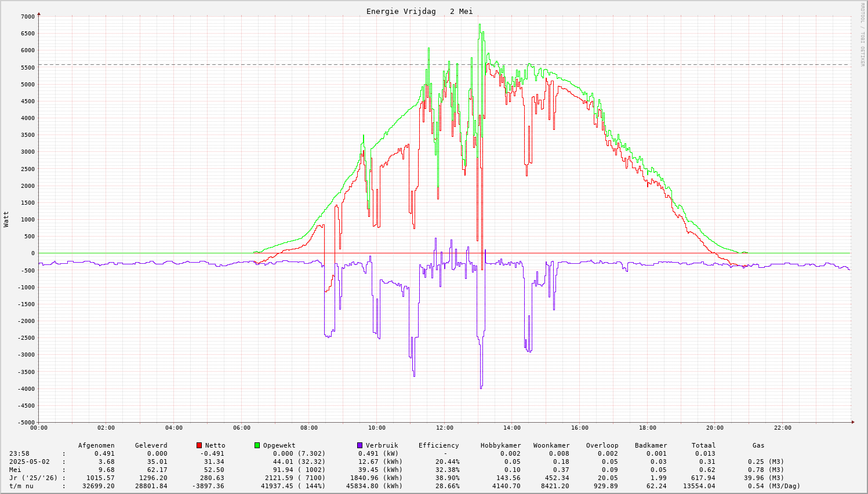Click the RRDTOOL / TOBI OETIKER watermark
This screenshot has width=868, height=494.
(862, 34)
